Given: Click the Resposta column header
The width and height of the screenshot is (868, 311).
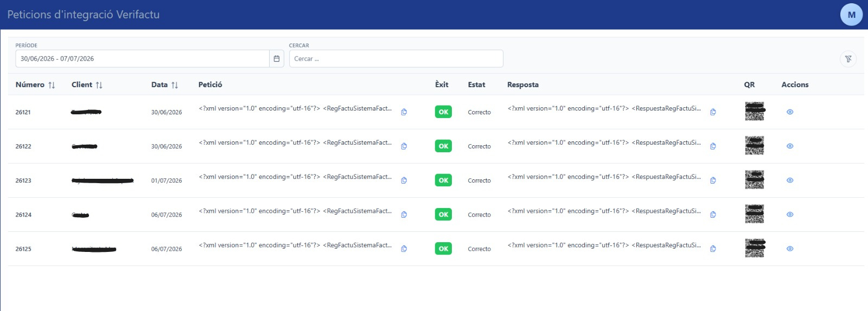Looking at the screenshot, I should pyautogui.click(x=523, y=85).
